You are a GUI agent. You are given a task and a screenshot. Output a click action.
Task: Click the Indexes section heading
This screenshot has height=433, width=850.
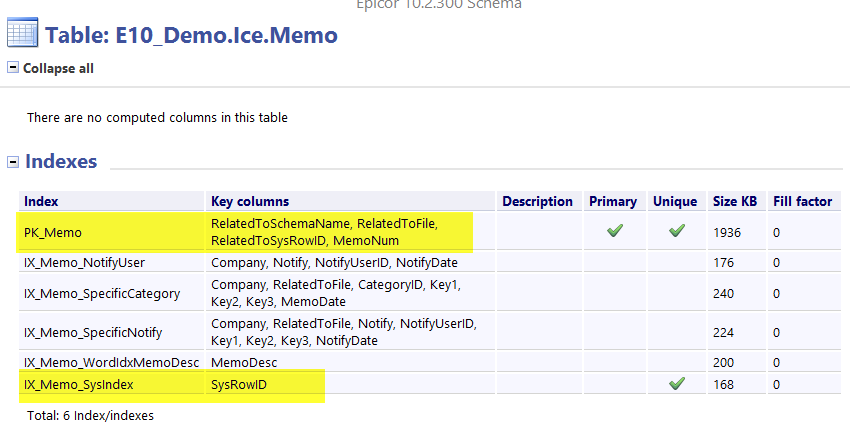[61, 161]
